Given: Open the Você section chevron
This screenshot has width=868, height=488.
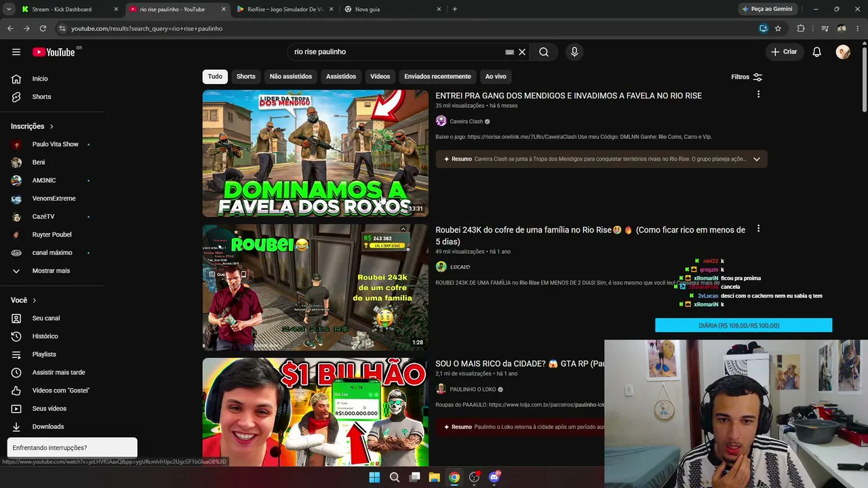Looking at the screenshot, I should 35,300.
